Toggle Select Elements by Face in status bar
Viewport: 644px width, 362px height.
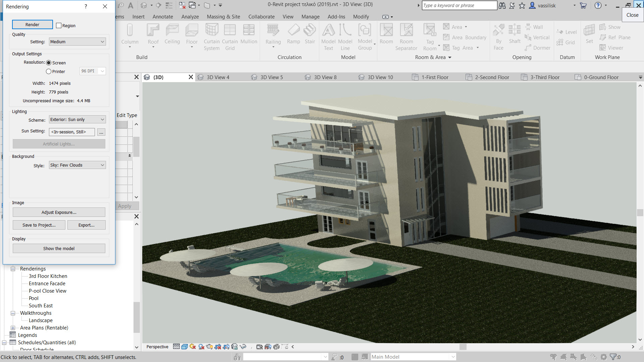pos(584,357)
